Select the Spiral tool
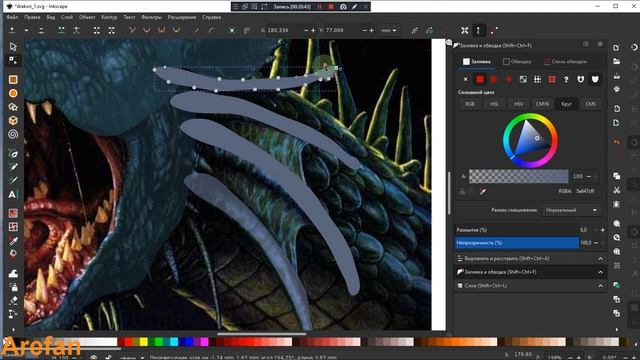Image resolution: width=640 pixels, height=360 pixels. coord(13,134)
